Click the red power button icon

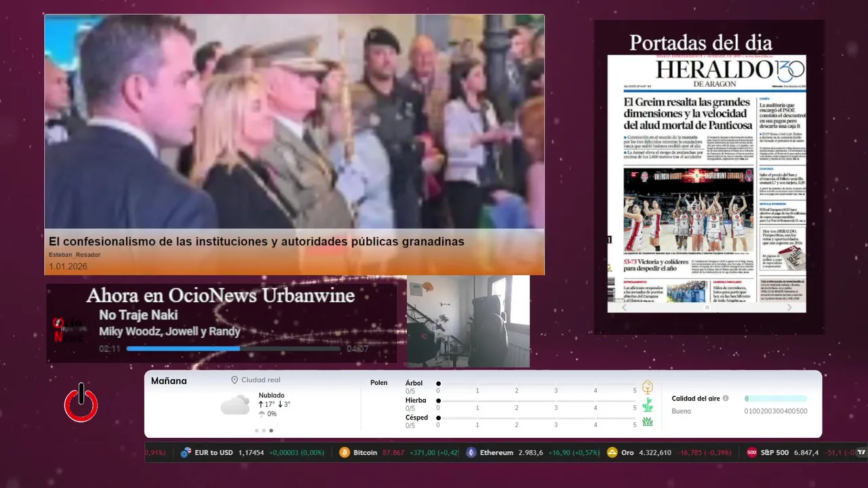coord(81,403)
